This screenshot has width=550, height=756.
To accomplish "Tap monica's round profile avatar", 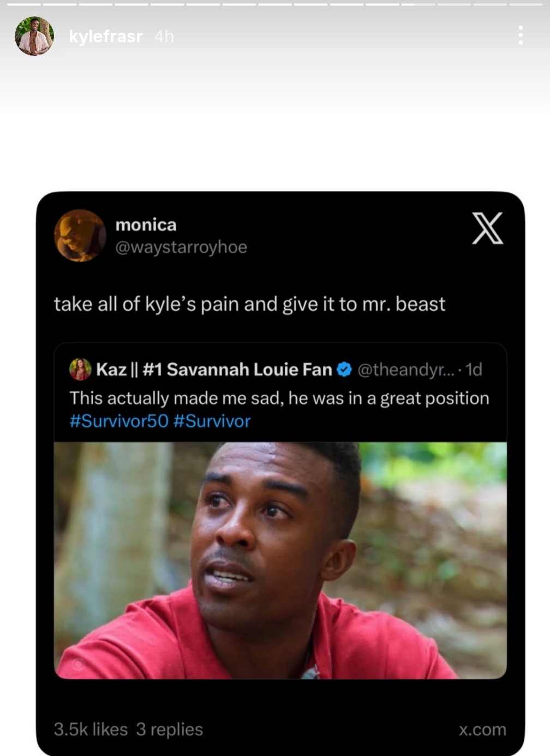I will [80, 235].
